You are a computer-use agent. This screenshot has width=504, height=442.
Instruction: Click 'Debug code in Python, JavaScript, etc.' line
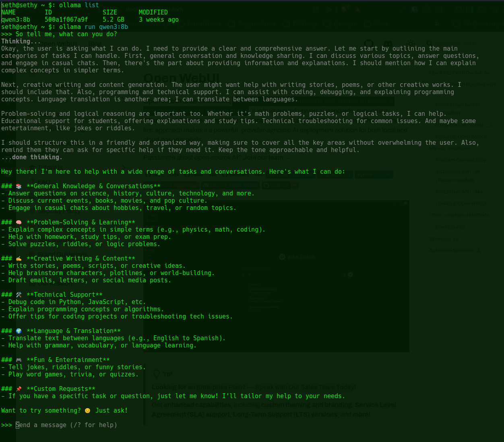pos(74,302)
